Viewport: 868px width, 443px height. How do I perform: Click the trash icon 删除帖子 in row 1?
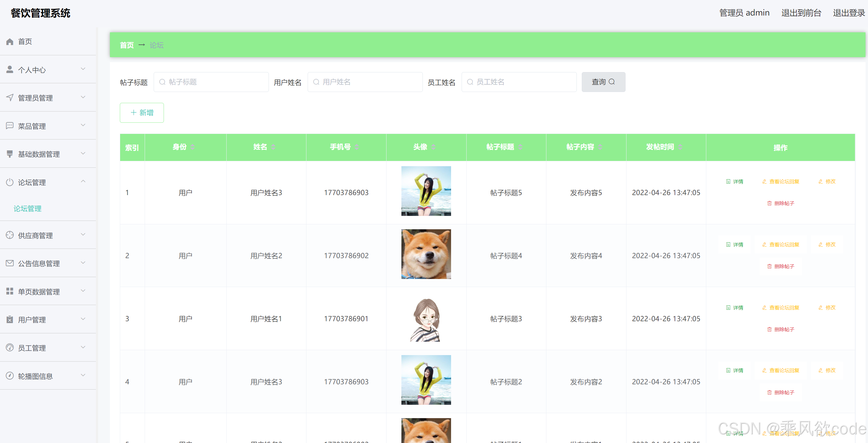point(769,203)
